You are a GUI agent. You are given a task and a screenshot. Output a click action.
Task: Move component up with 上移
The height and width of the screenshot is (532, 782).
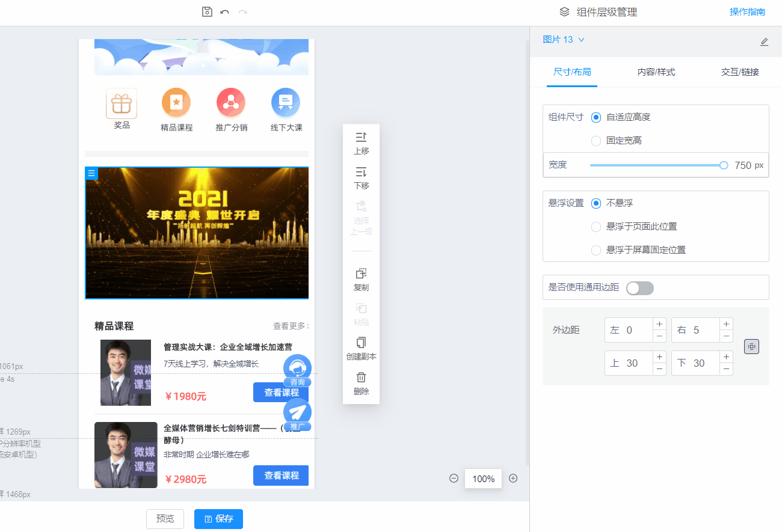coord(361,144)
